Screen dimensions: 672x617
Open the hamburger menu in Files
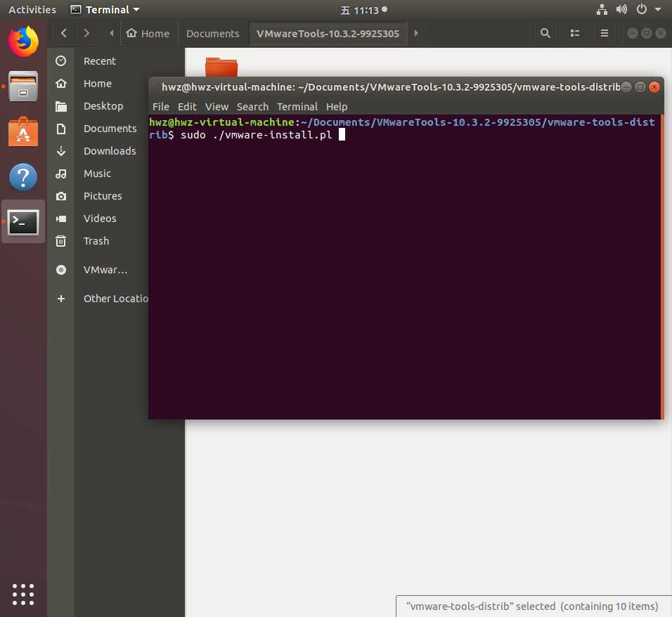pos(605,33)
